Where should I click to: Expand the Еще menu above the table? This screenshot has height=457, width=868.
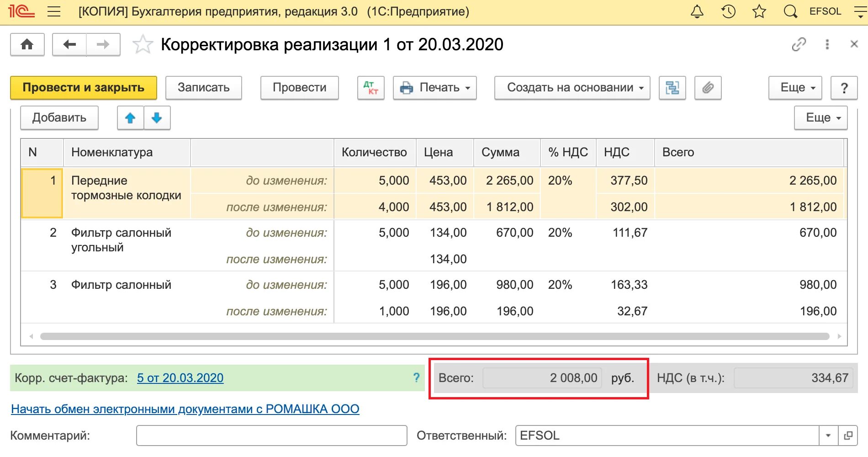click(820, 117)
